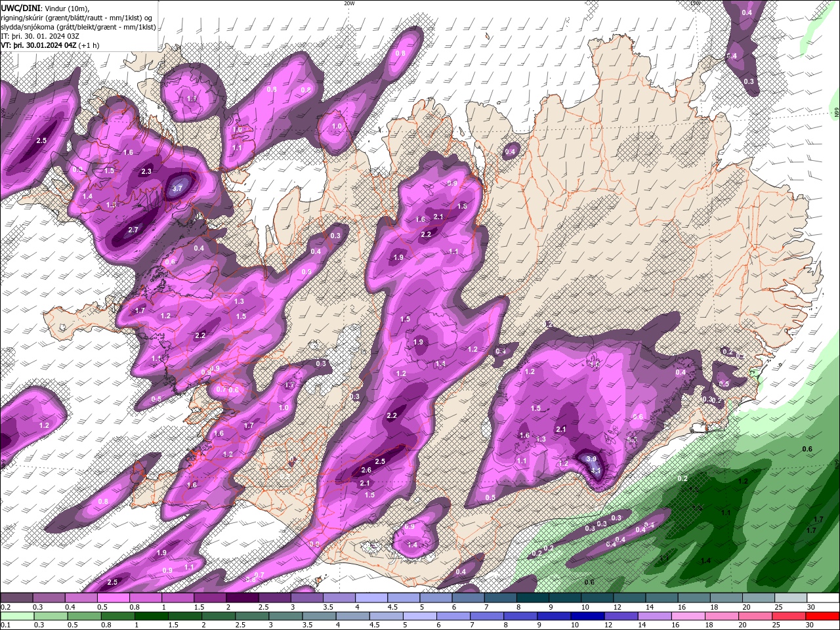
Task: Select the bright pink 0.5 swatch in snow legend
Action: [113, 598]
